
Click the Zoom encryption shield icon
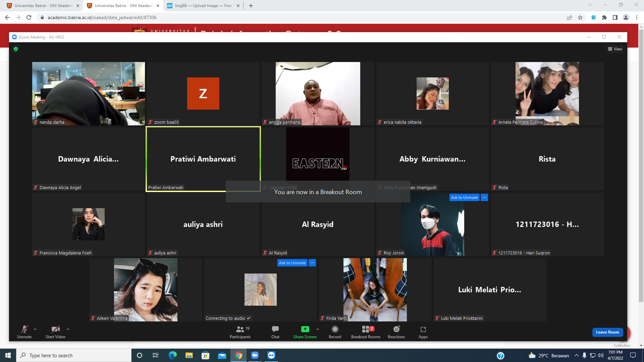click(16, 49)
